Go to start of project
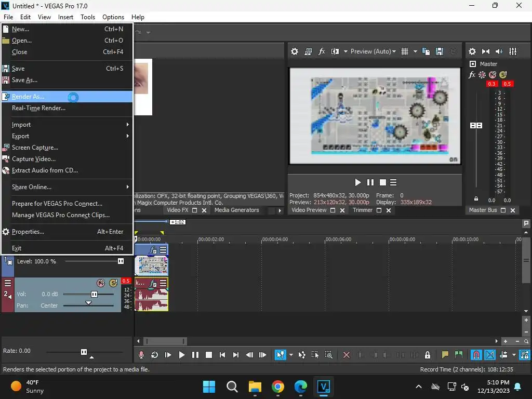The height and width of the screenshot is (399, 532). coord(222,355)
